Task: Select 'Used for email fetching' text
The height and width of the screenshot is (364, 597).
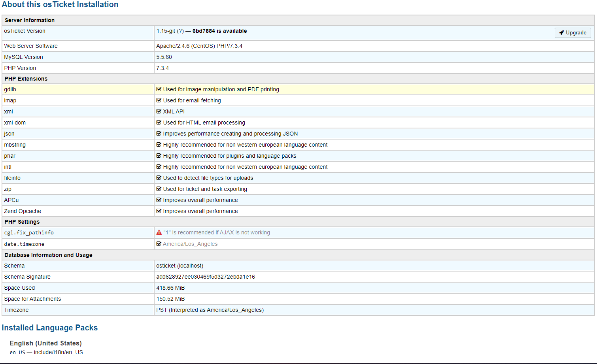Action: click(x=192, y=100)
